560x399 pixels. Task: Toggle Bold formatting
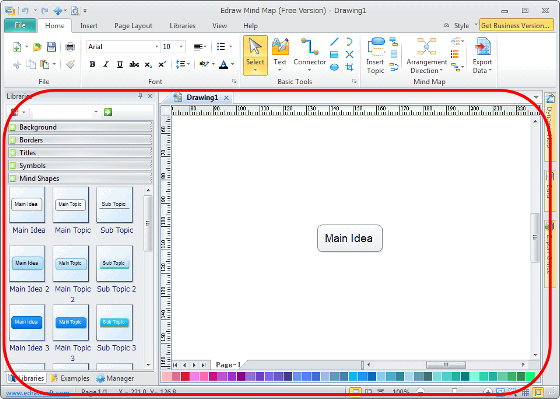[x=92, y=64]
